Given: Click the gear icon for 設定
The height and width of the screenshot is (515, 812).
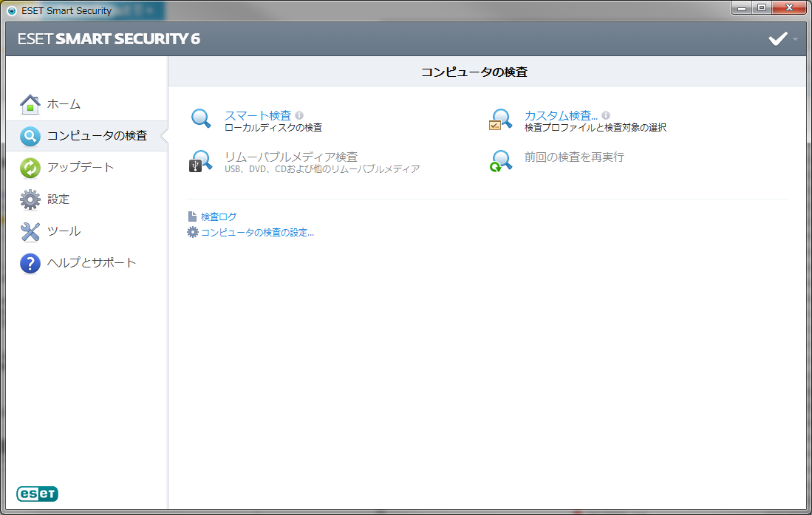Looking at the screenshot, I should coord(30,199).
